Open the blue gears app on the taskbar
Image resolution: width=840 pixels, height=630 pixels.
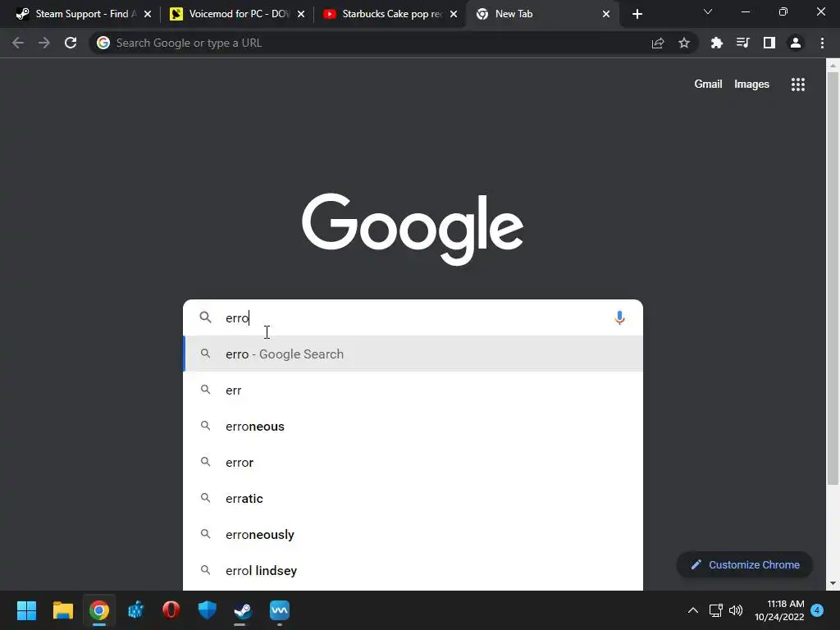135,610
